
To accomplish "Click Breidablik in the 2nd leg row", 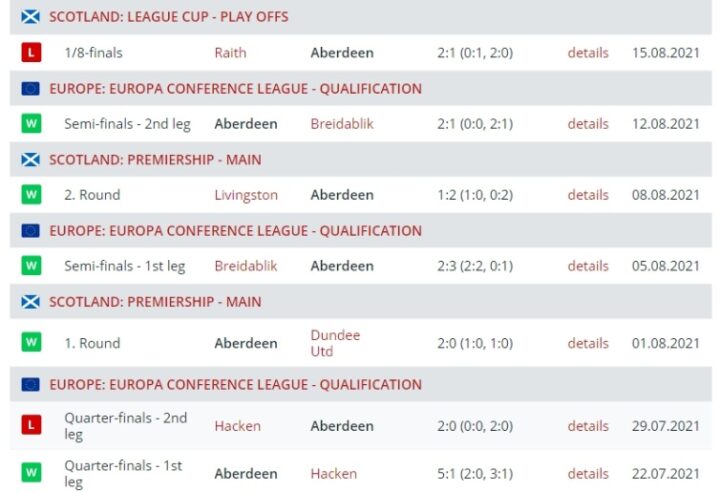I will click(343, 124).
